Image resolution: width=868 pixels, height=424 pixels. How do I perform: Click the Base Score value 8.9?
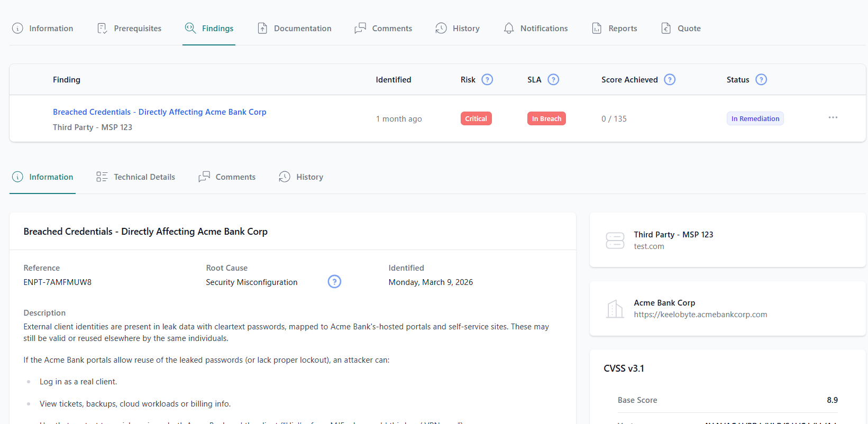tap(833, 400)
